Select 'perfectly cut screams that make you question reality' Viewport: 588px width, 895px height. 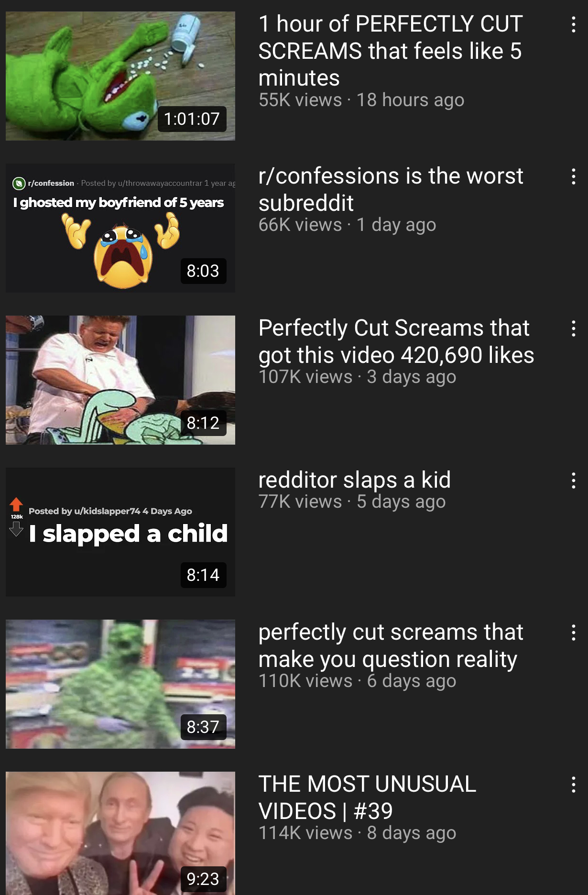pyautogui.click(x=391, y=645)
